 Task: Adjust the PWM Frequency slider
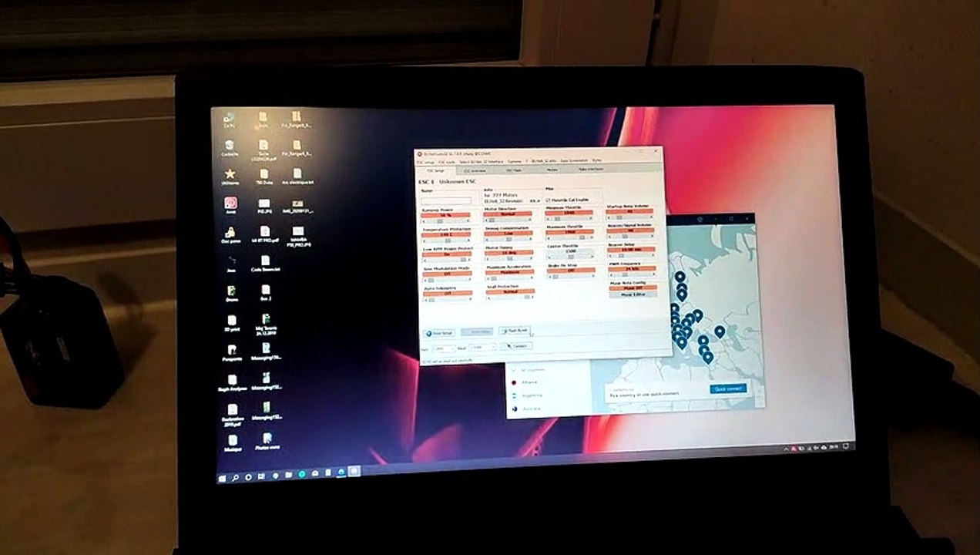pyautogui.click(x=633, y=274)
